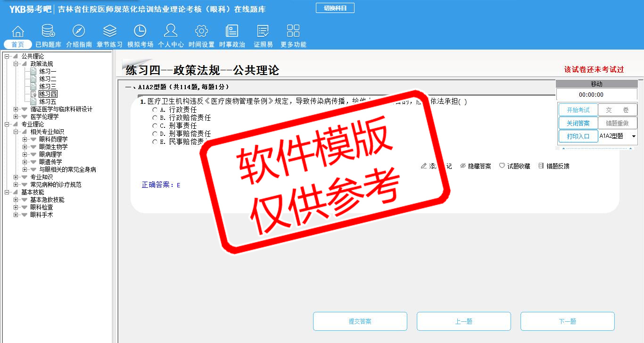
Task: Select answer option A 行政责任
Action: (x=155, y=110)
